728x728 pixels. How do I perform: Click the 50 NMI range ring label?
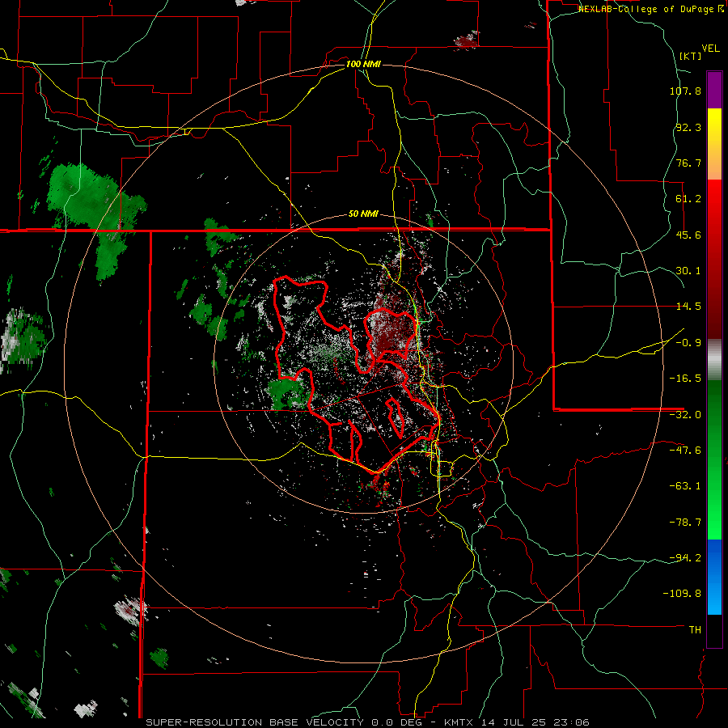tap(363, 214)
